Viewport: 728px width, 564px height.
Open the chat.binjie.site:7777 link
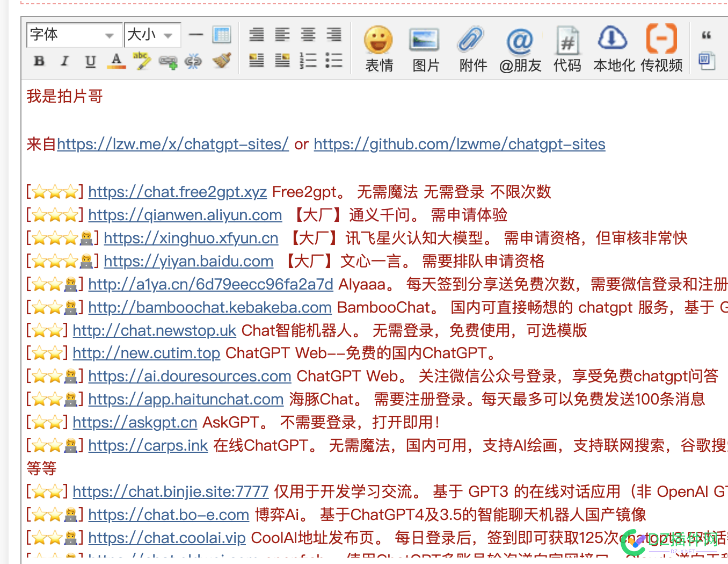pos(171,491)
